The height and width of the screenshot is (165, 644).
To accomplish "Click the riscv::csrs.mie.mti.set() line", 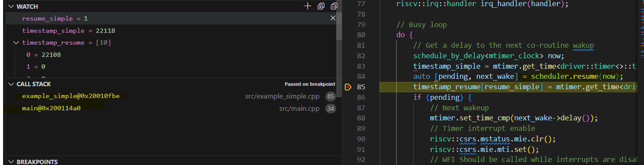I will click(484, 149).
